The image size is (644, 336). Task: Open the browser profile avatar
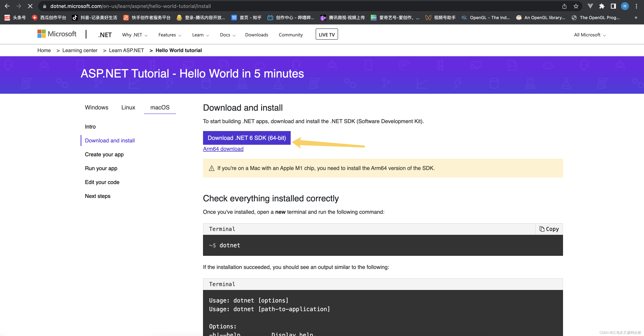point(625,6)
